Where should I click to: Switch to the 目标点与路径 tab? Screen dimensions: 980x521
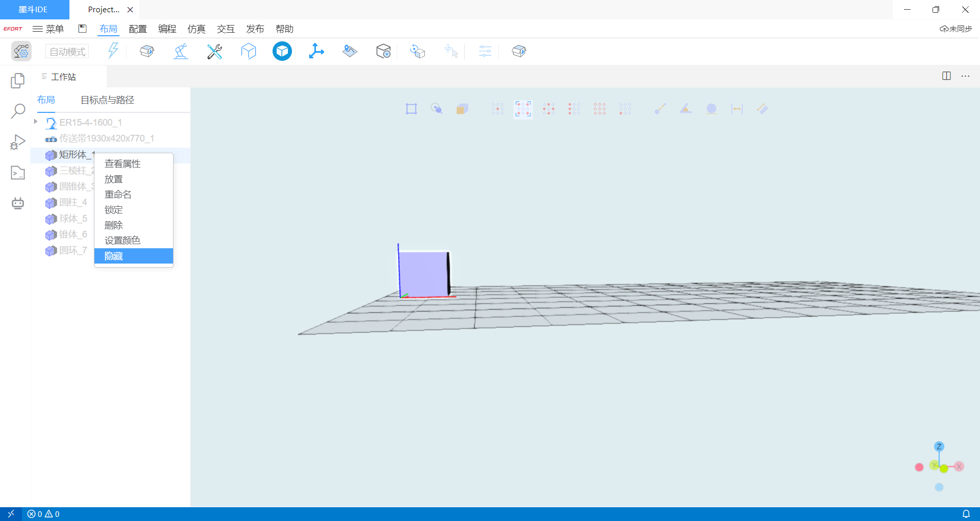pos(107,100)
